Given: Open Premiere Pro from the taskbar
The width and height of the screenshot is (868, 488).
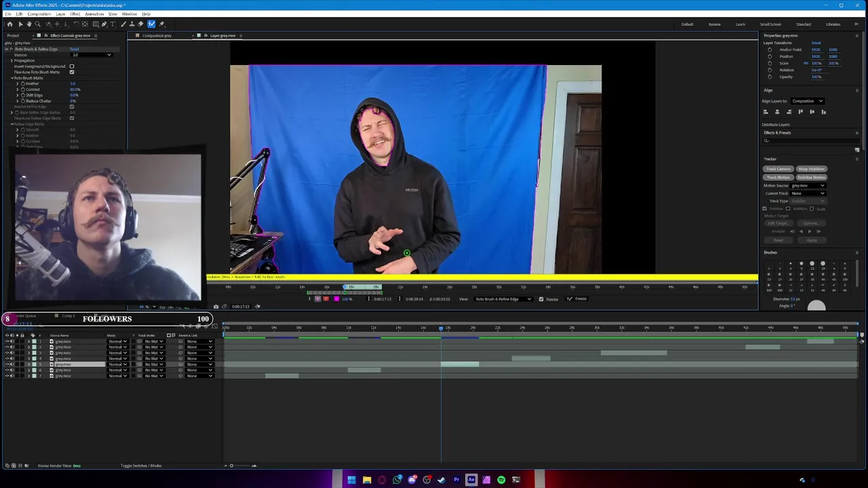Looking at the screenshot, I should coord(456,480).
